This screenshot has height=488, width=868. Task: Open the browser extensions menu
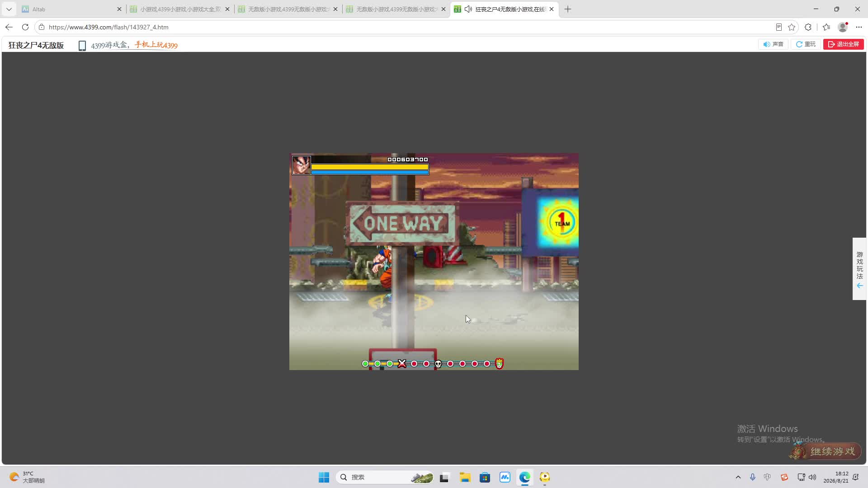pyautogui.click(x=808, y=27)
